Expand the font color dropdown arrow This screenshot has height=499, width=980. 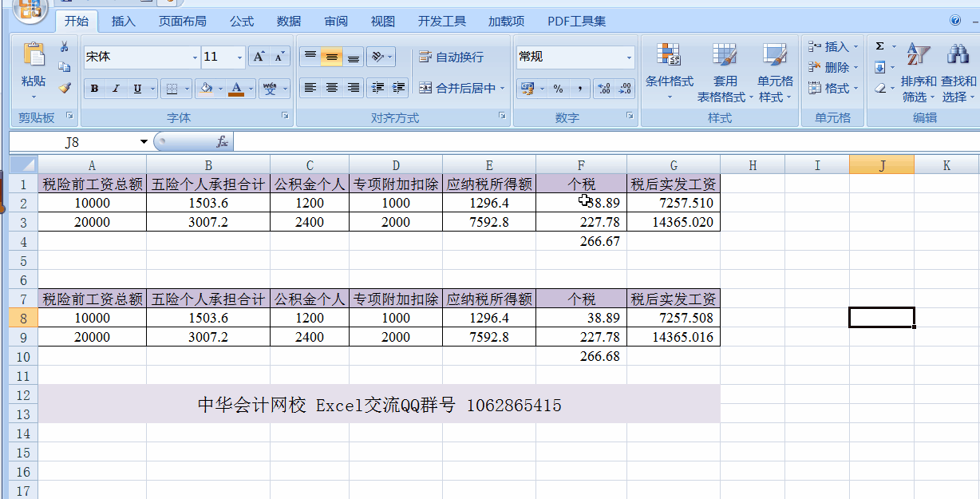click(251, 89)
